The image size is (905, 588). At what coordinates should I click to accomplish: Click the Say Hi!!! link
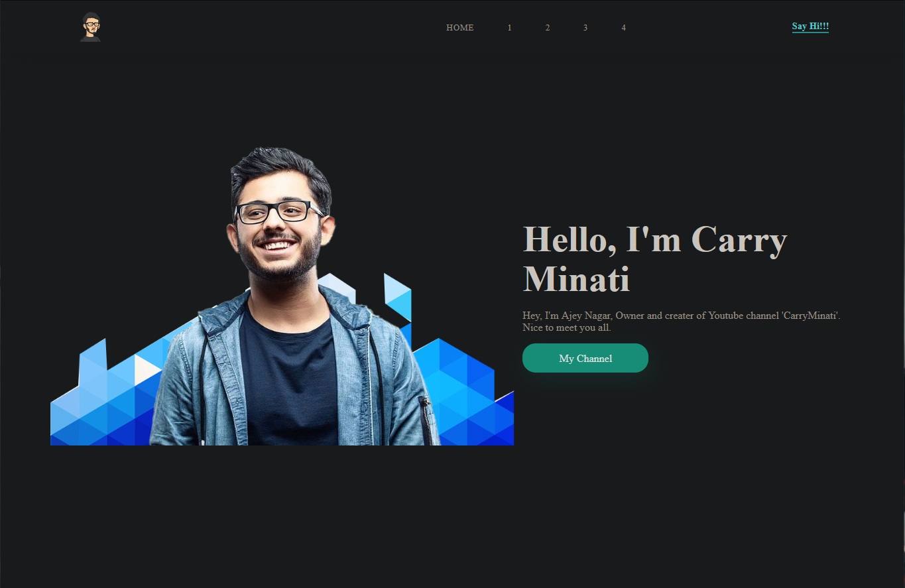click(x=810, y=27)
